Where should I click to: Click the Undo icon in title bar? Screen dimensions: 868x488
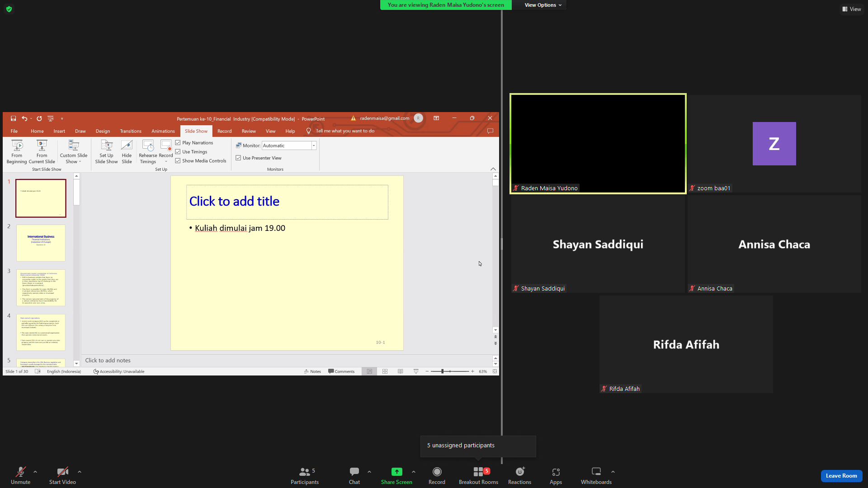coord(24,119)
